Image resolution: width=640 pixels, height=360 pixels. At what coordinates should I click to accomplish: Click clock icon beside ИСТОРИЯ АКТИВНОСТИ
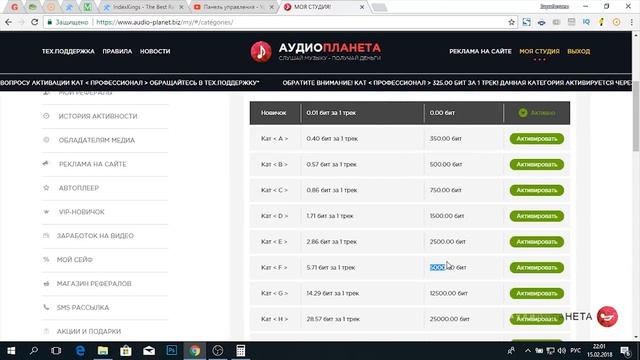tap(46, 116)
